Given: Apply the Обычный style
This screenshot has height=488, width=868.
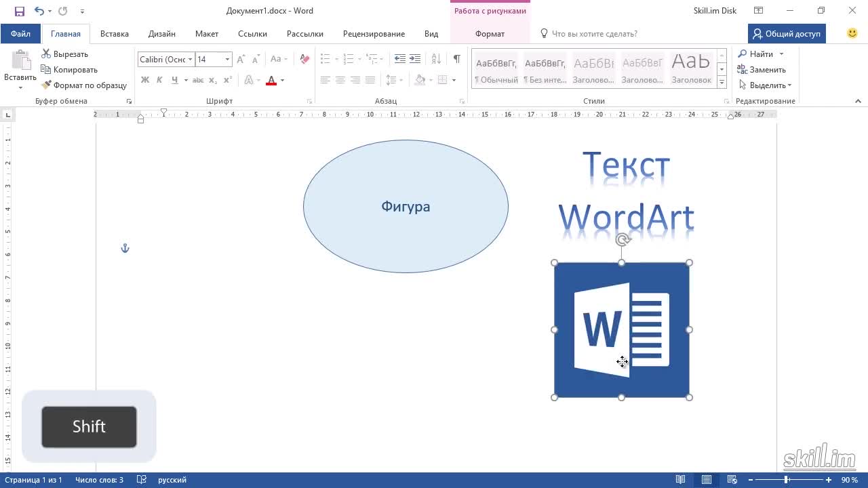Looking at the screenshot, I should click(x=496, y=68).
